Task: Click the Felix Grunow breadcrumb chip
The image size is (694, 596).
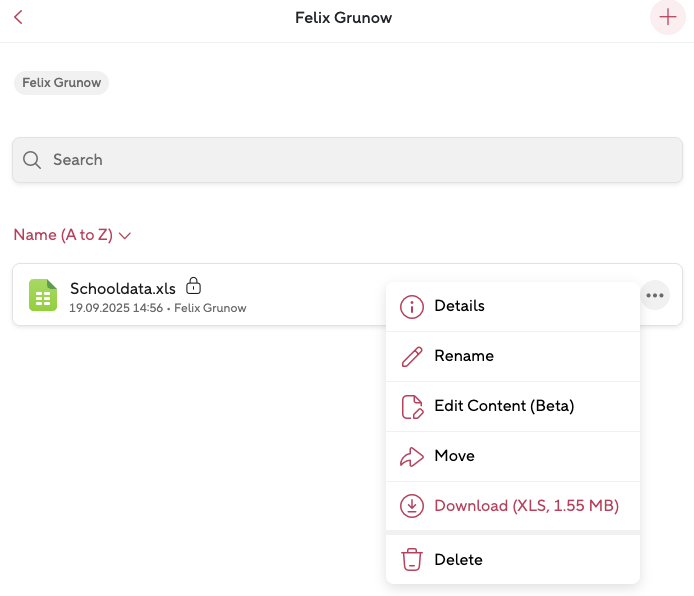Action: 61,82
